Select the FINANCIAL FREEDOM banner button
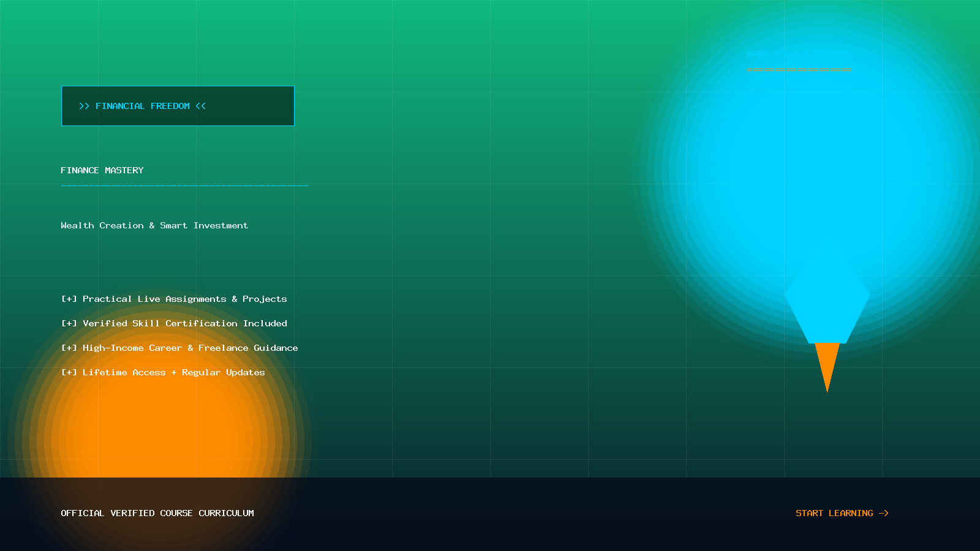This screenshot has height=551, width=980. [x=178, y=106]
